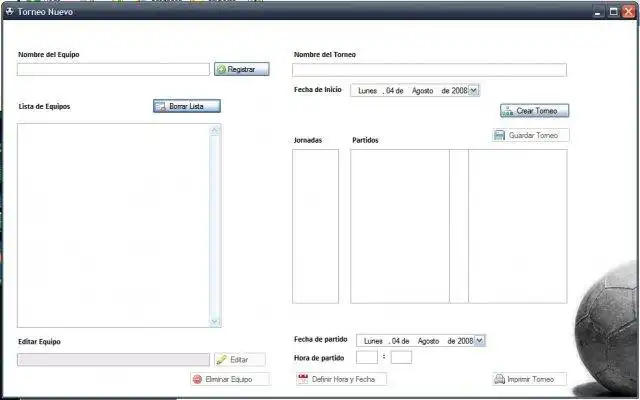Select 'Lunes' in Fecha de partido

tap(373, 341)
